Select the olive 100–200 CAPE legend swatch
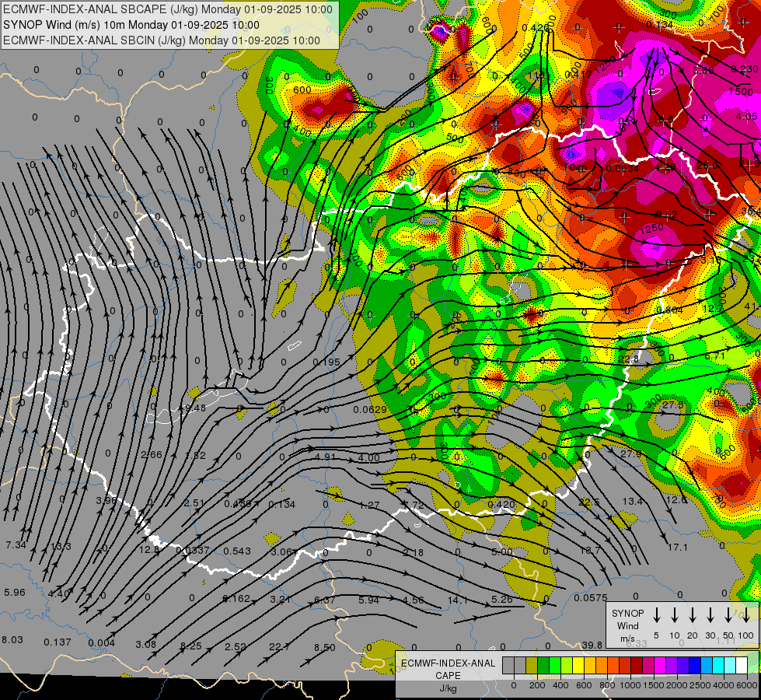Screen dimensions: 761x700 pyautogui.click(x=532, y=665)
